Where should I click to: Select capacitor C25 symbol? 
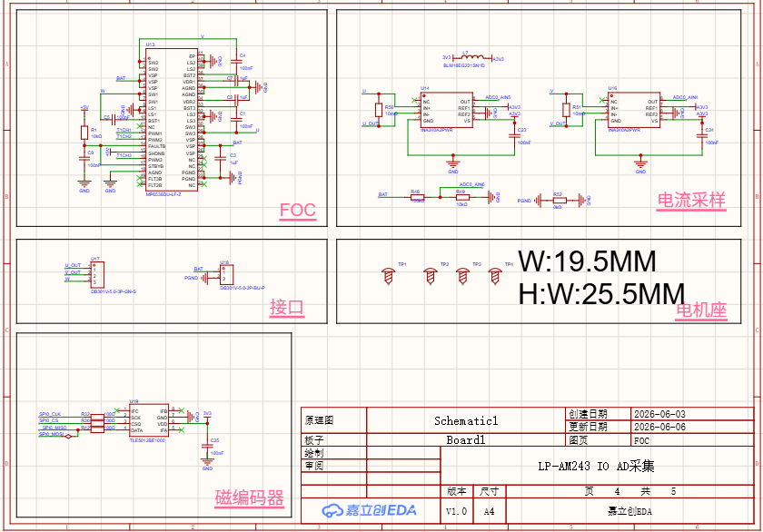click(x=207, y=446)
